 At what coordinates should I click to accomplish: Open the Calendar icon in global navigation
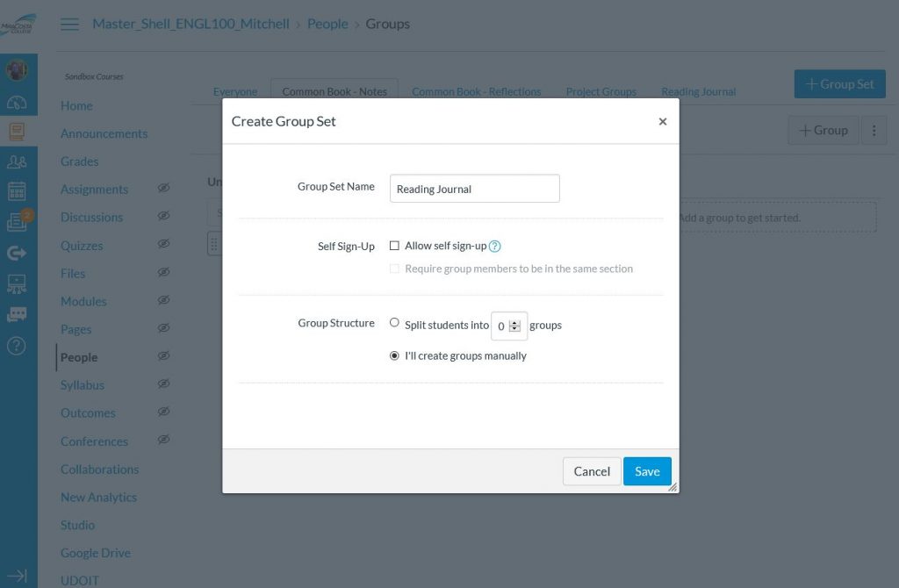(x=17, y=190)
